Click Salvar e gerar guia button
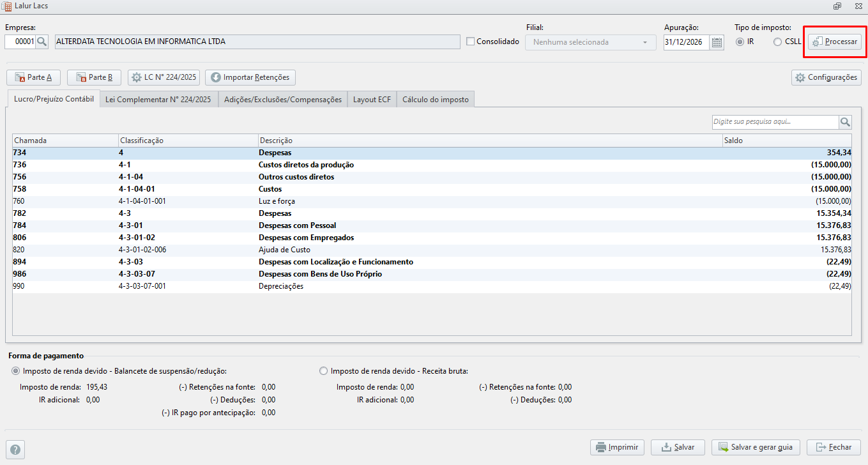The width and height of the screenshot is (868, 465). [x=756, y=447]
